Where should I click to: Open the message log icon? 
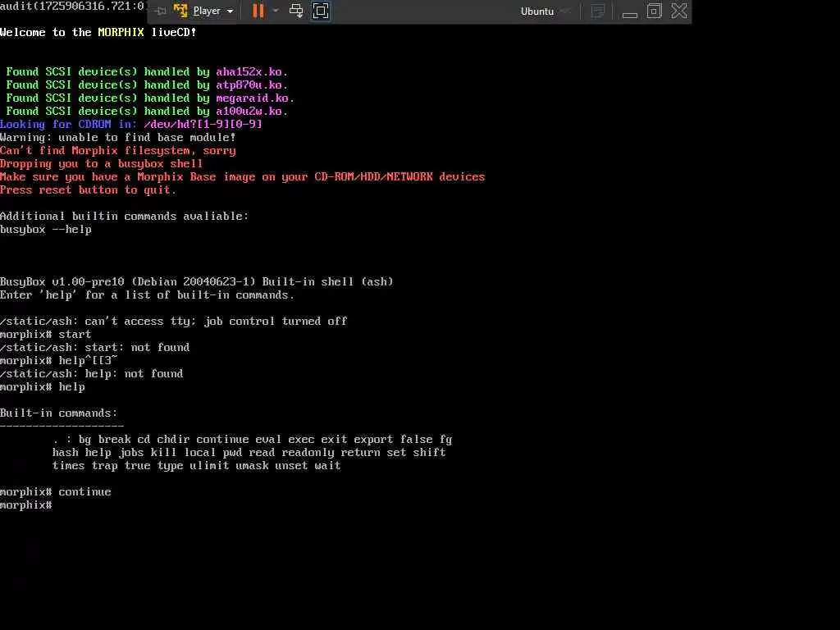598,11
